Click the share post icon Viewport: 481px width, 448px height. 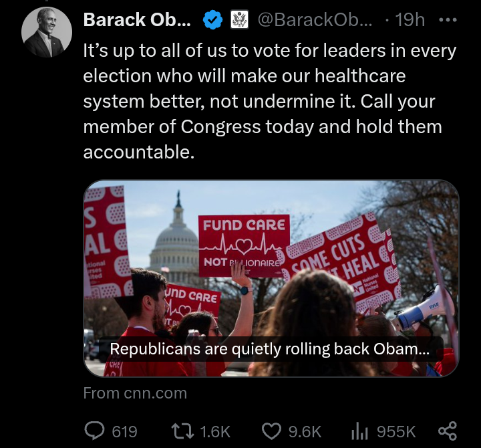(447, 431)
